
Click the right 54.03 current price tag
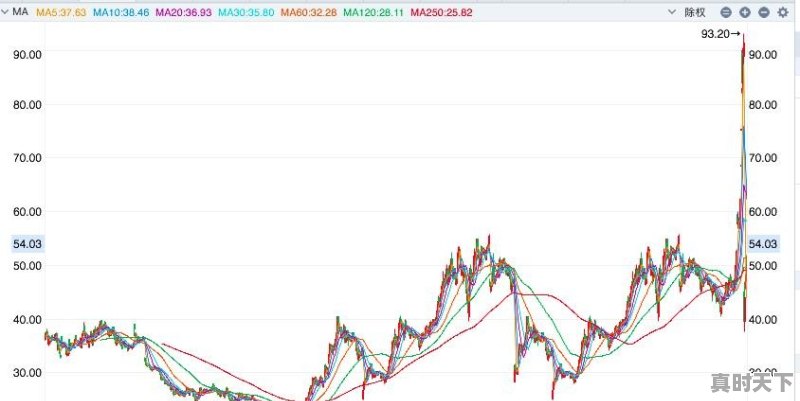pyautogui.click(x=763, y=244)
